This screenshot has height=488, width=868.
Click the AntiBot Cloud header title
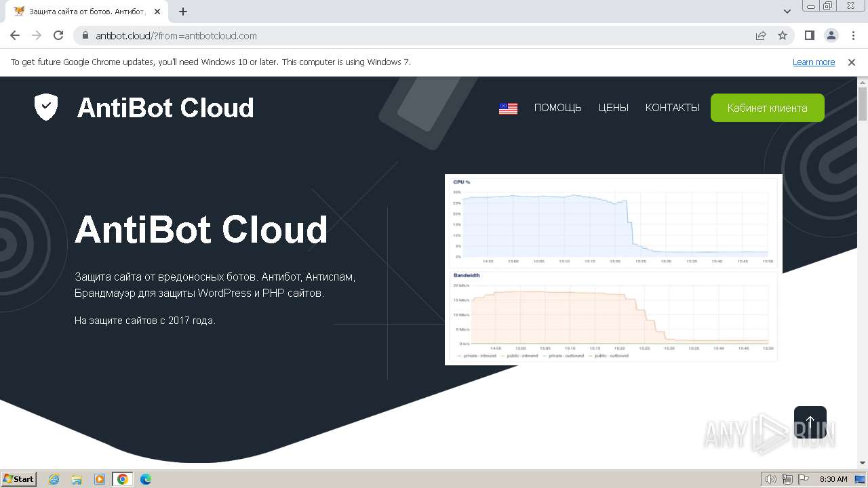pos(165,108)
